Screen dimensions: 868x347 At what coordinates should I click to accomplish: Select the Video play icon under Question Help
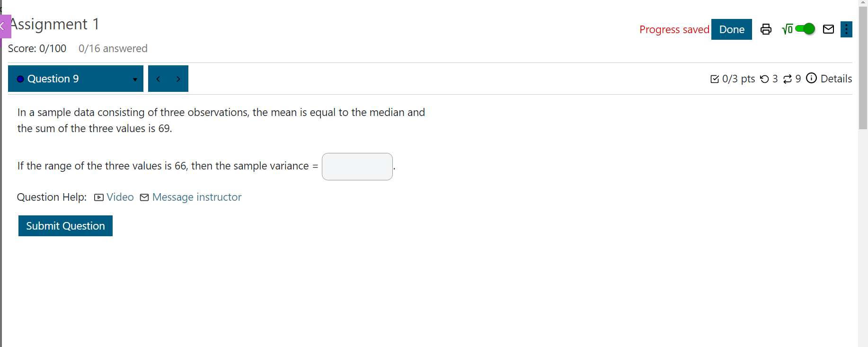click(x=98, y=197)
